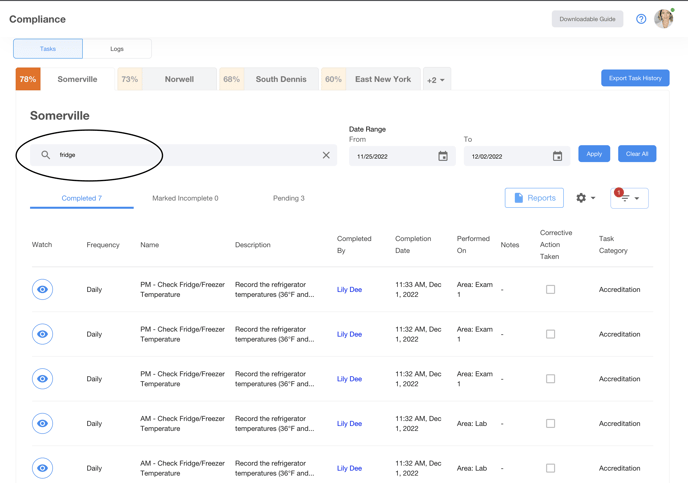Open the help question mark icon
Viewport: 688px width, 483px height.
coord(641,19)
